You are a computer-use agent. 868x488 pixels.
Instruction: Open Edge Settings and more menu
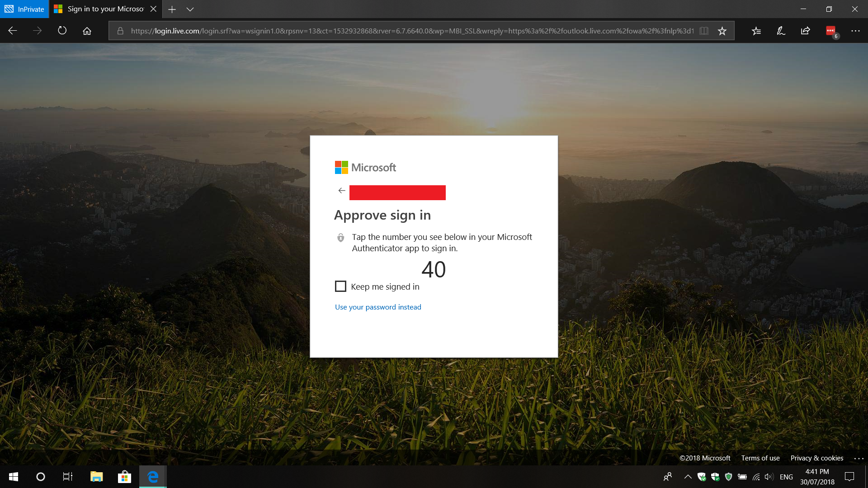tap(855, 31)
